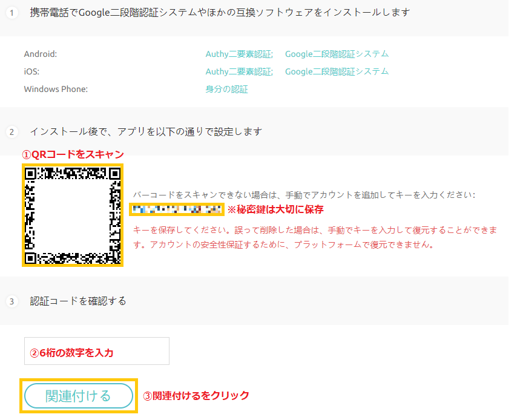Click step 3 heading 認証コードを確認する

point(78,301)
